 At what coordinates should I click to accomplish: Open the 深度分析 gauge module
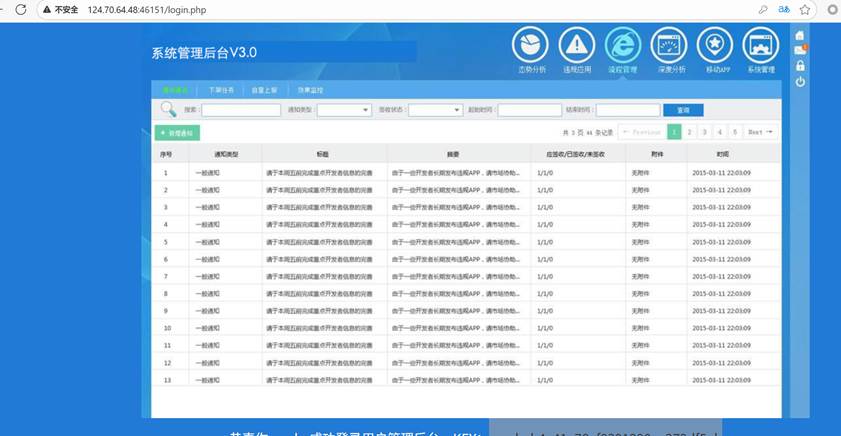(669, 46)
